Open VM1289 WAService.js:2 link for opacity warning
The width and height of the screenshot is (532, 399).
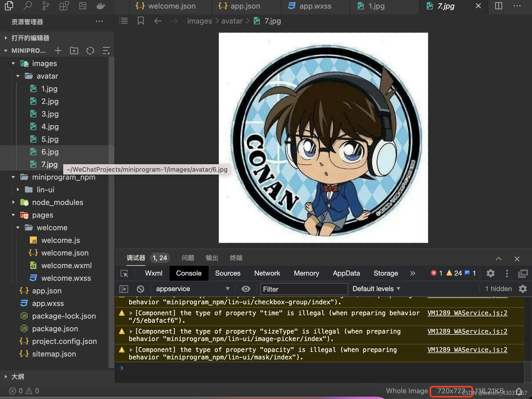[467, 350]
